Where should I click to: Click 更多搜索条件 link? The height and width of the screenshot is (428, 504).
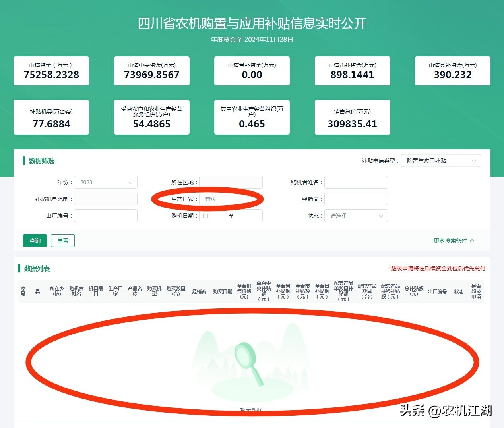coord(450,241)
